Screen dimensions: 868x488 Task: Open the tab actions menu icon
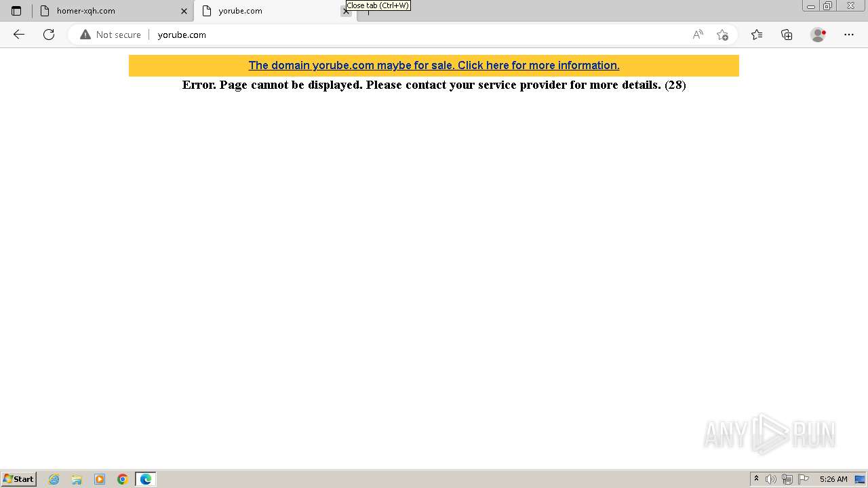pos(16,11)
